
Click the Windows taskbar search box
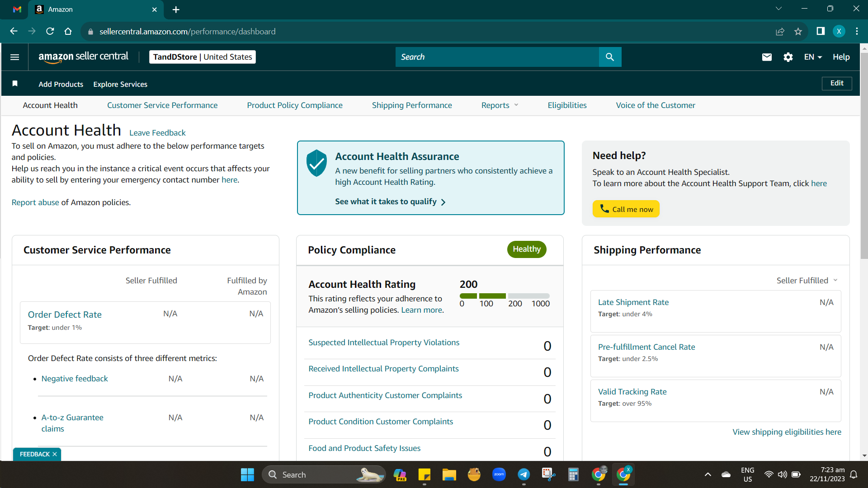tap(324, 474)
